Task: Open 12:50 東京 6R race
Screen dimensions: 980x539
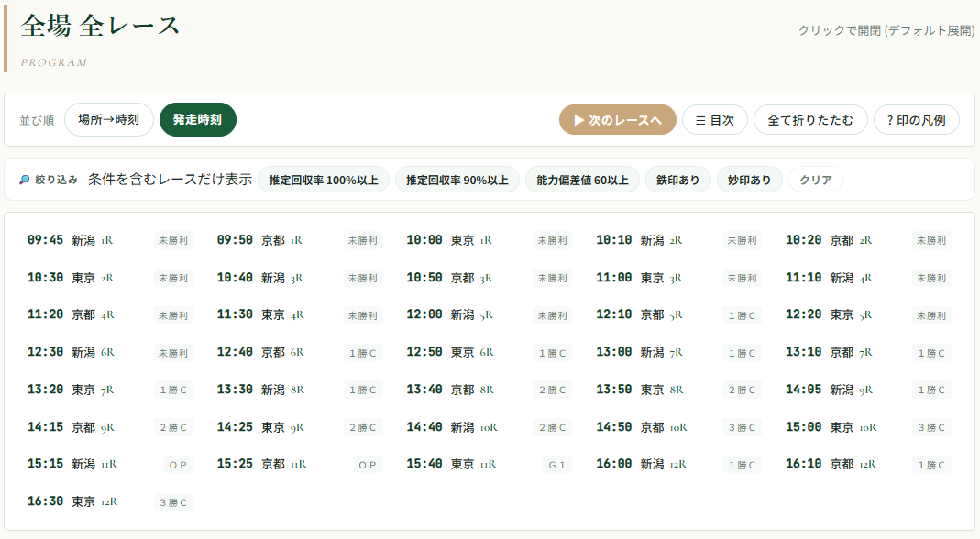Action: (490, 353)
